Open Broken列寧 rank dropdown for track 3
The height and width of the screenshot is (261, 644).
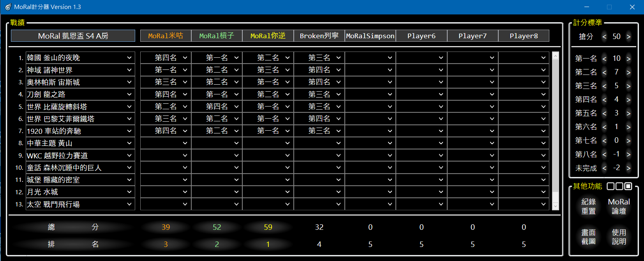tap(319, 82)
